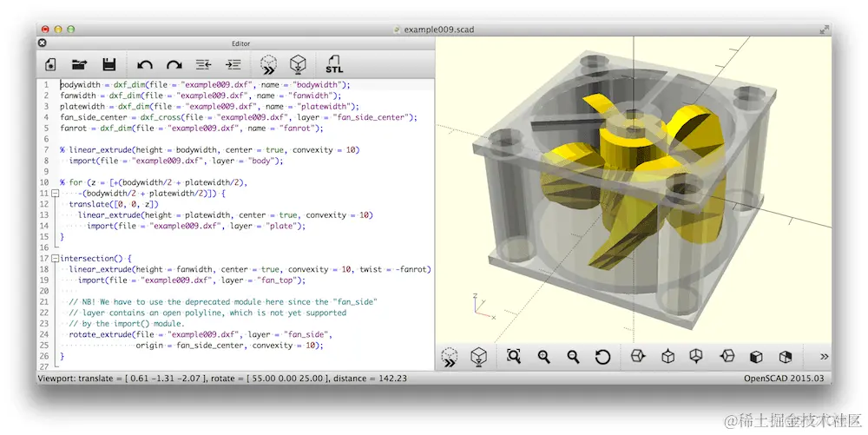868x435 pixels.
Task: Click the fanwidth definition on line 2
Action: 201,96
